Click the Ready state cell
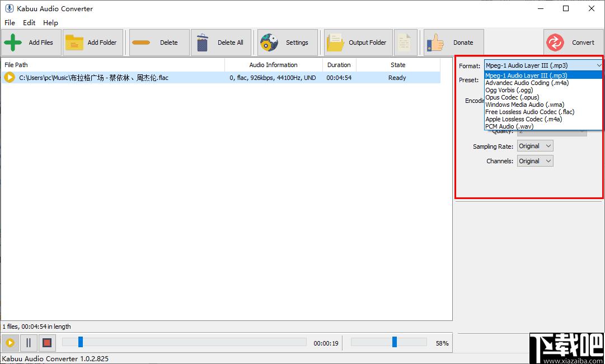The image size is (605, 364). (x=397, y=78)
